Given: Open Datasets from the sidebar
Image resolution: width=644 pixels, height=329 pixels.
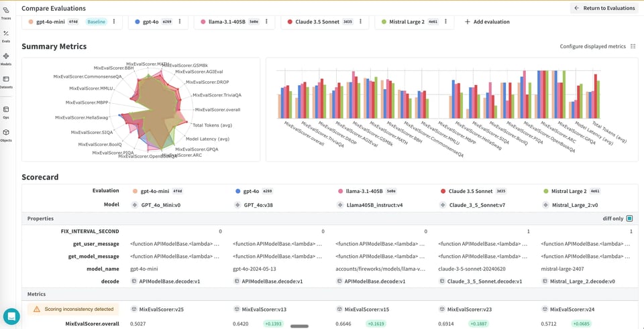Looking at the screenshot, I should 6,81.
